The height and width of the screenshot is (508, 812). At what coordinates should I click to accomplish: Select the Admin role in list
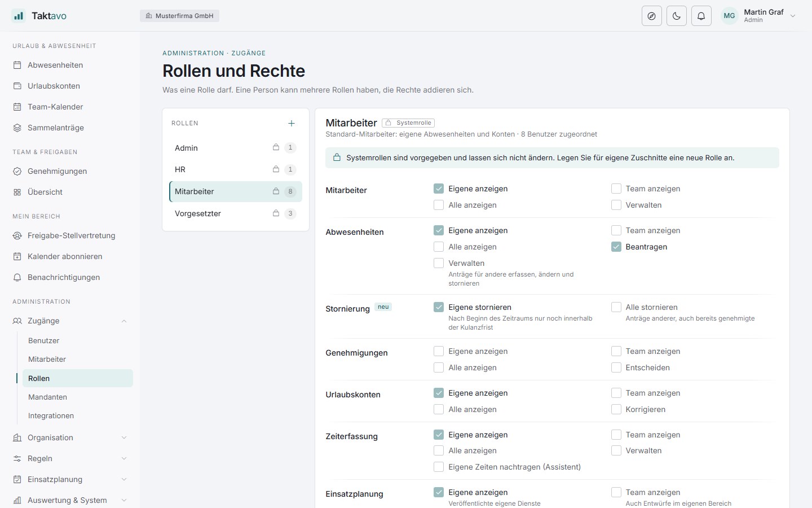pos(236,148)
